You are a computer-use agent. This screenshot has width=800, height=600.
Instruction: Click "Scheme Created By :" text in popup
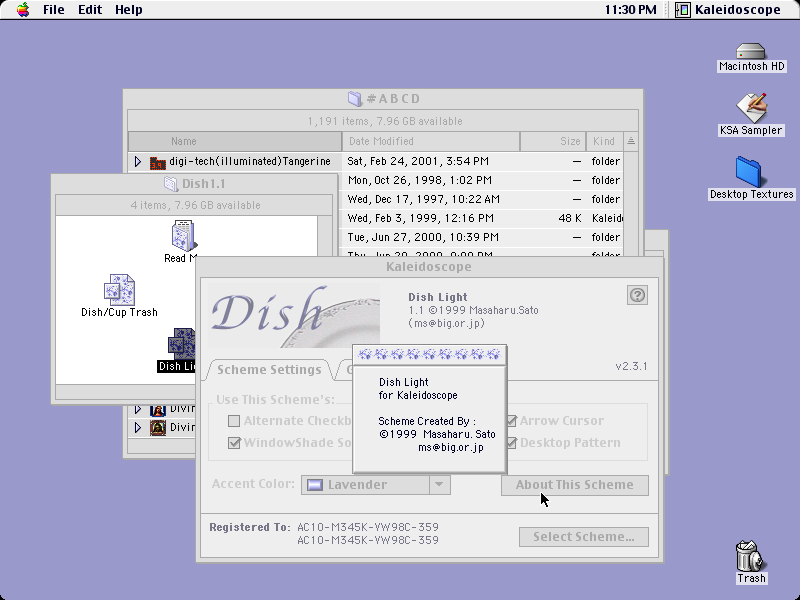click(427, 421)
